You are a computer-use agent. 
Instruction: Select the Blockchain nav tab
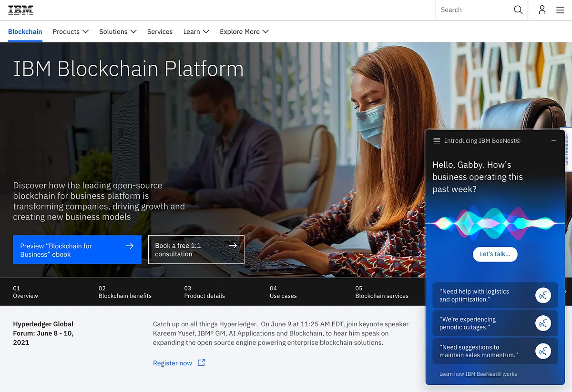25,31
